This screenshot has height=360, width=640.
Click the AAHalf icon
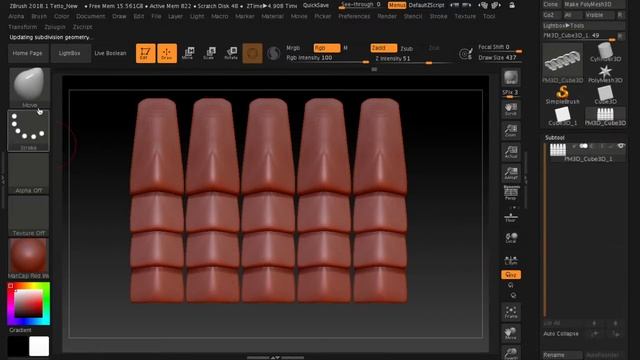[511, 173]
